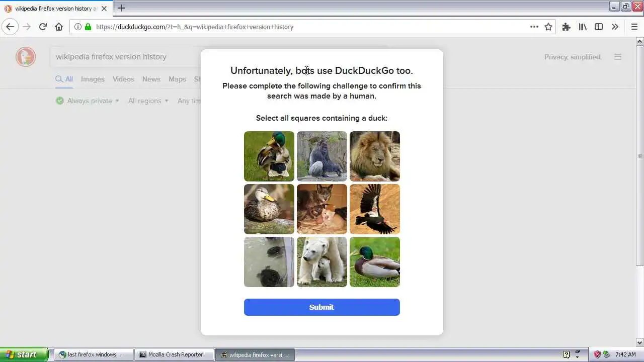Select the turtles in water tile
This screenshot has height=362, width=644.
[x=269, y=262]
